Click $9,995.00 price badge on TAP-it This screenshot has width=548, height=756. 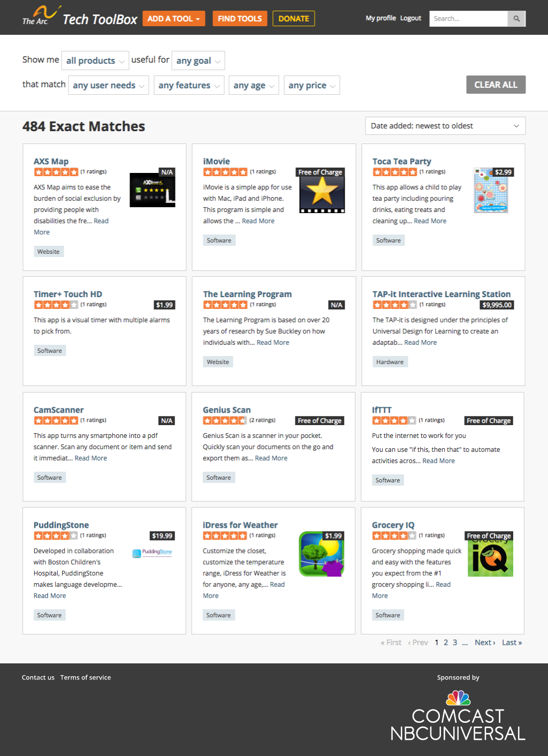coord(497,305)
